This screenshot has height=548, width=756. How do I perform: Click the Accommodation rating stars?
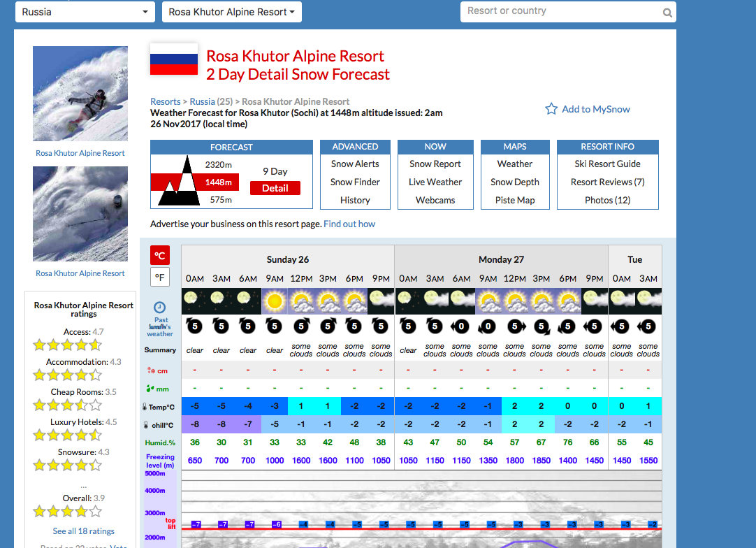tap(67, 375)
